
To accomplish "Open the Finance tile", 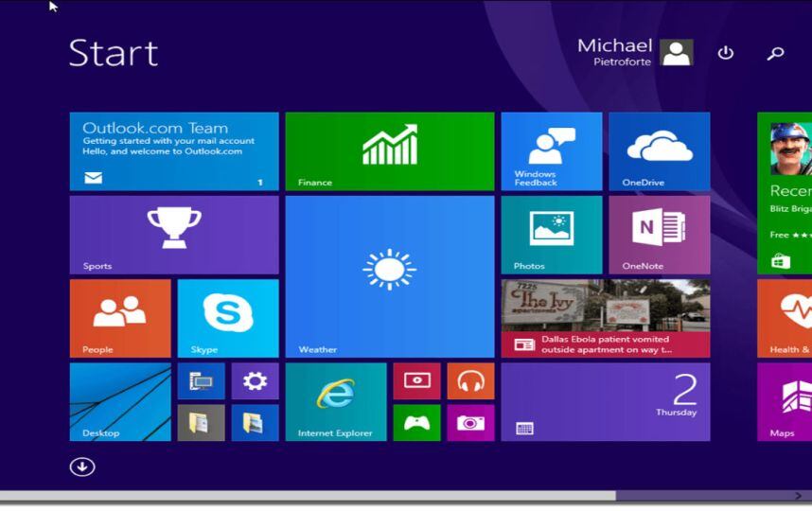I will 389,151.
